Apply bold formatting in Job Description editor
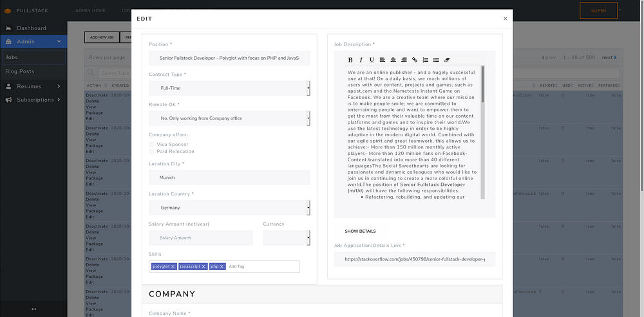Screen dimensions: 644x317 click(350, 60)
